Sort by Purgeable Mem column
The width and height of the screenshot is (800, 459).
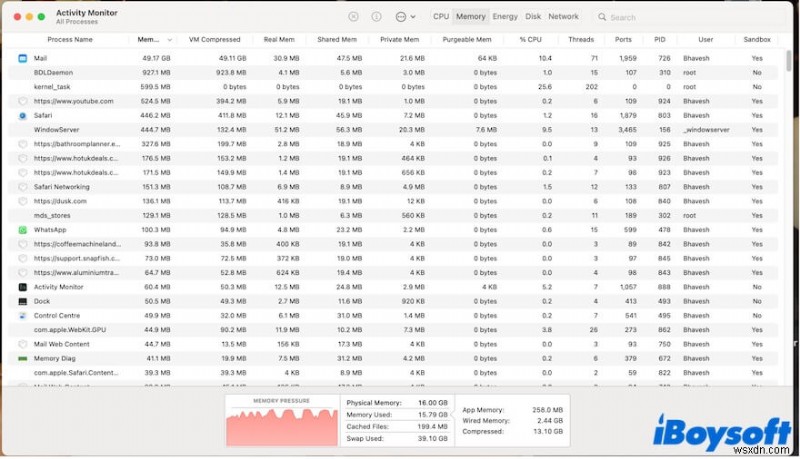tap(467, 39)
